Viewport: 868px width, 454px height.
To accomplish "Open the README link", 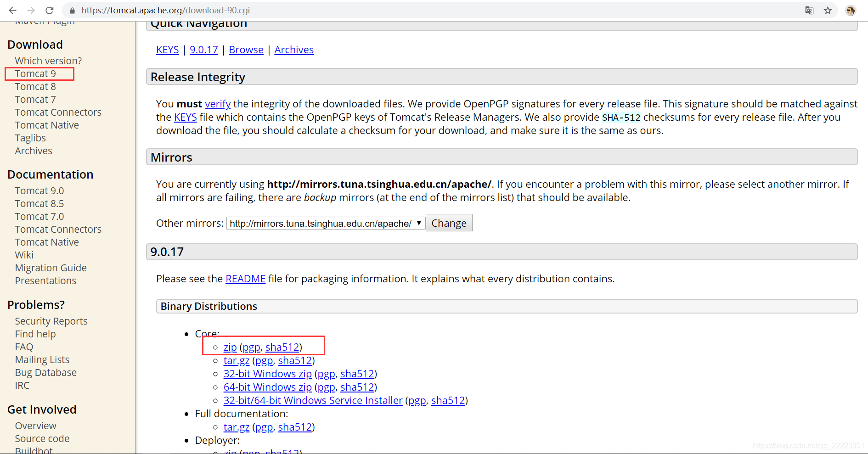I will tap(246, 279).
